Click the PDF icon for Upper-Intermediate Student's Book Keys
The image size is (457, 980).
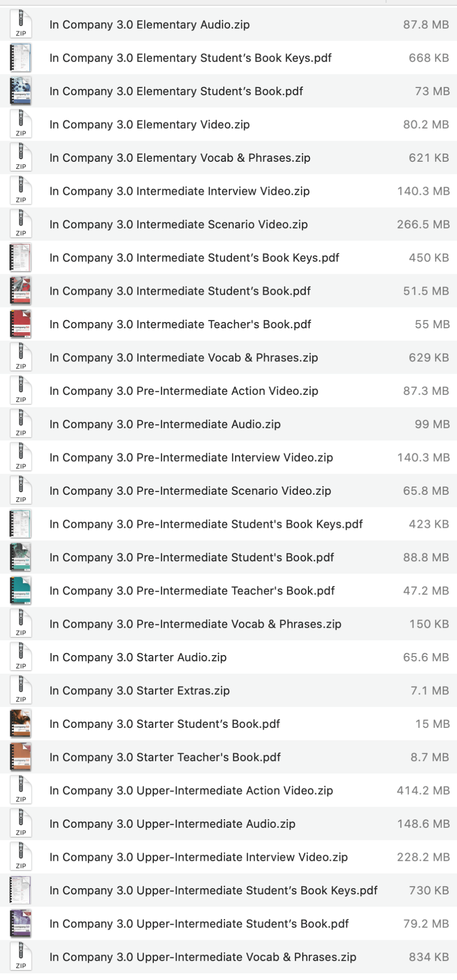[x=20, y=891]
